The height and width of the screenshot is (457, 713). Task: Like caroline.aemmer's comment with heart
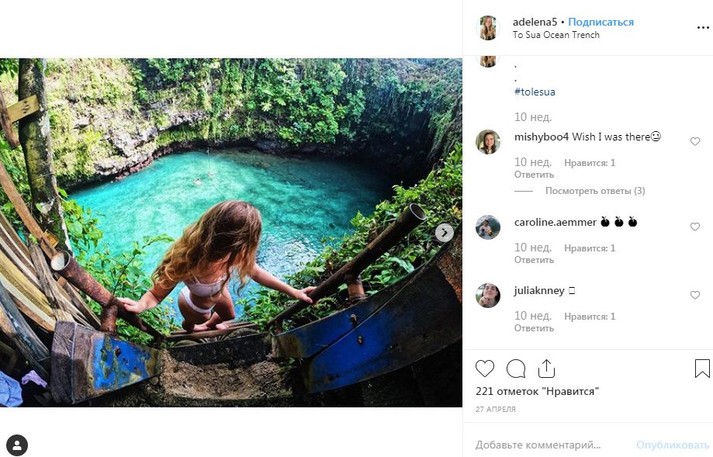point(695,227)
